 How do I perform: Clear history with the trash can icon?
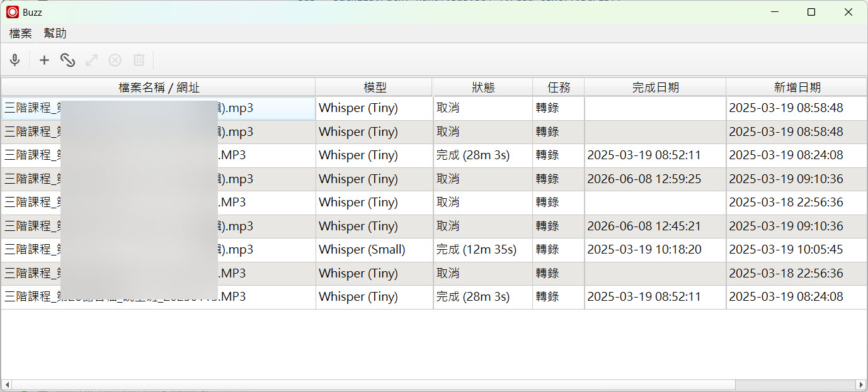coord(139,60)
